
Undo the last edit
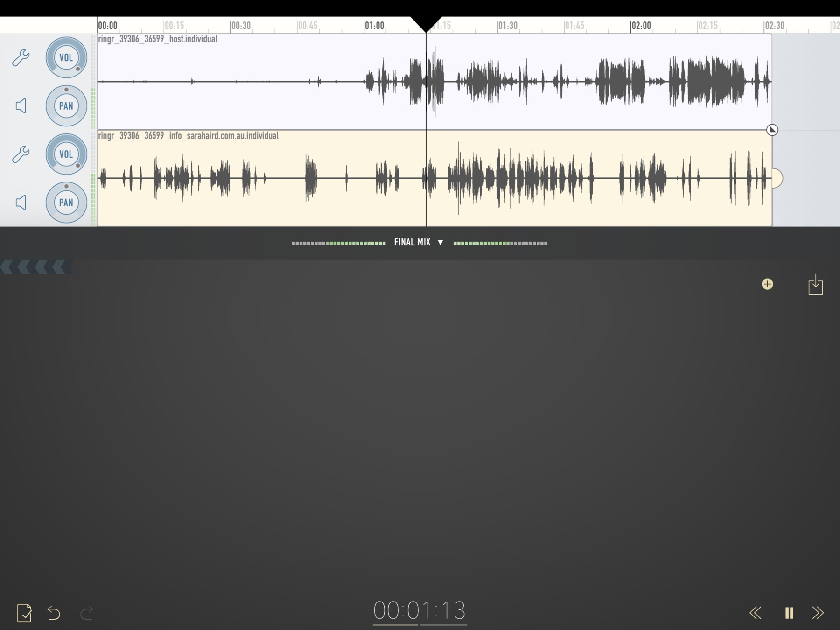(54, 613)
